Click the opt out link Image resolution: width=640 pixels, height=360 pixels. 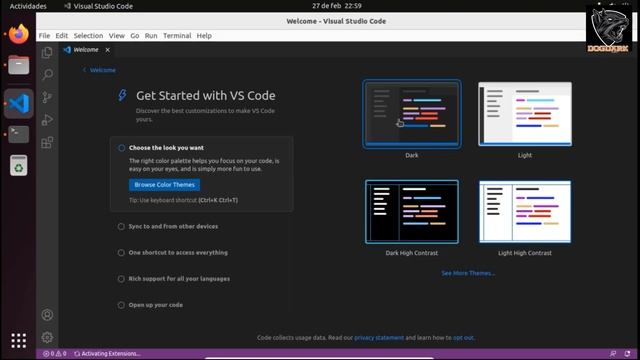click(x=463, y=338)
